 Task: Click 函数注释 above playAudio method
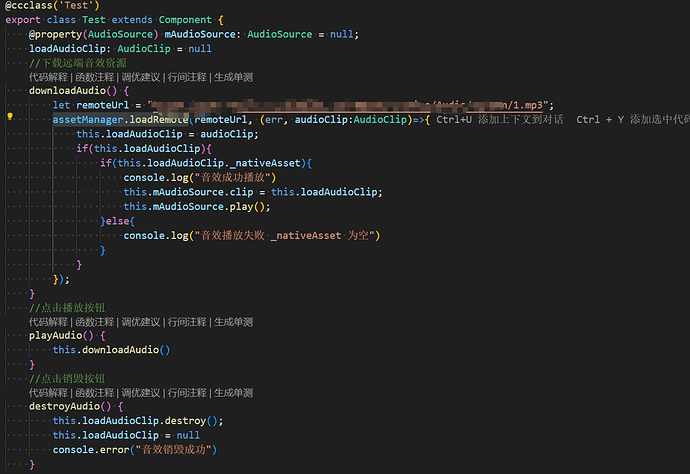[95, 322]
